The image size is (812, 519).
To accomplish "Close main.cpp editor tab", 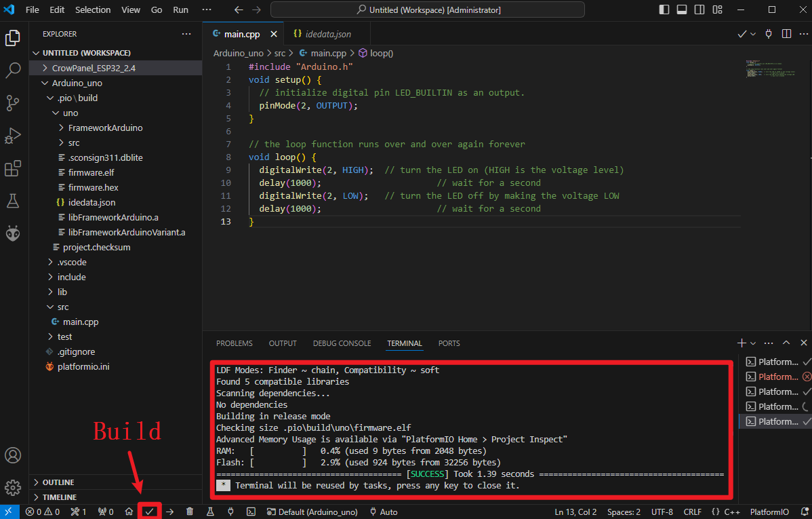I will (x=273, y=34).
